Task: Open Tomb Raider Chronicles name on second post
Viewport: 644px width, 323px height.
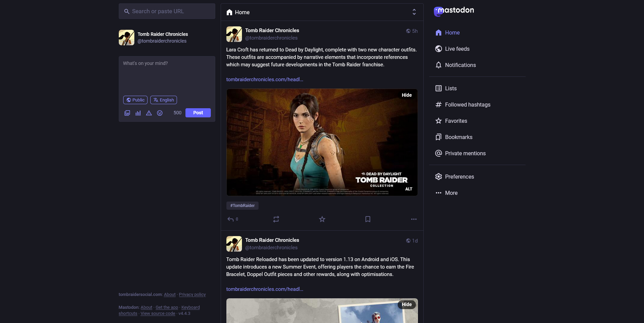Action: point(272,240)
